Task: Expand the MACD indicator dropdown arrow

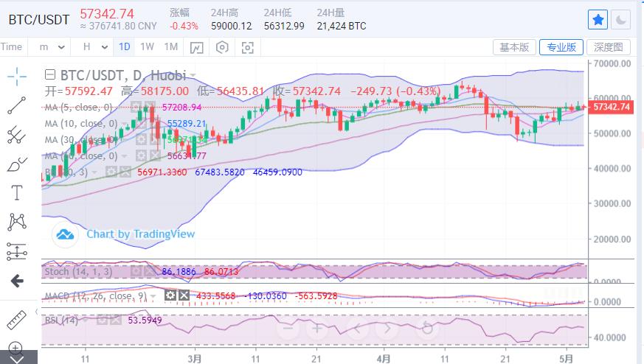Action: [x=153, y=296]
